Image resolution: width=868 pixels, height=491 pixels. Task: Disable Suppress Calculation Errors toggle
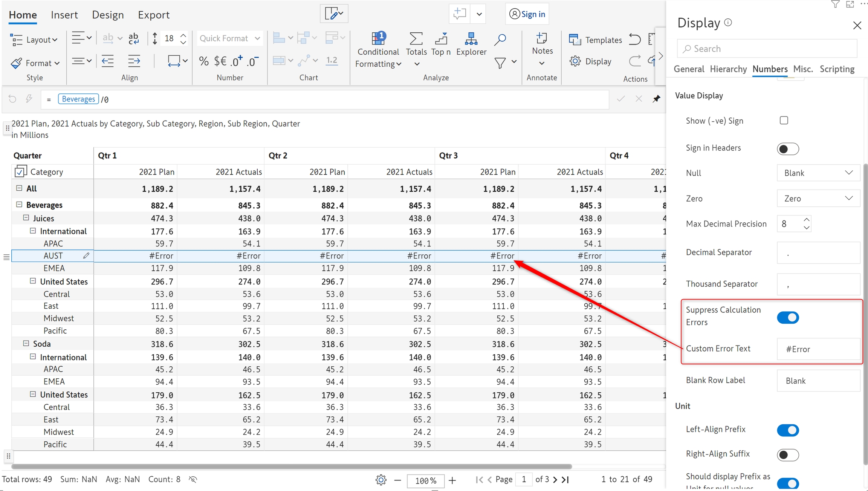788,318
